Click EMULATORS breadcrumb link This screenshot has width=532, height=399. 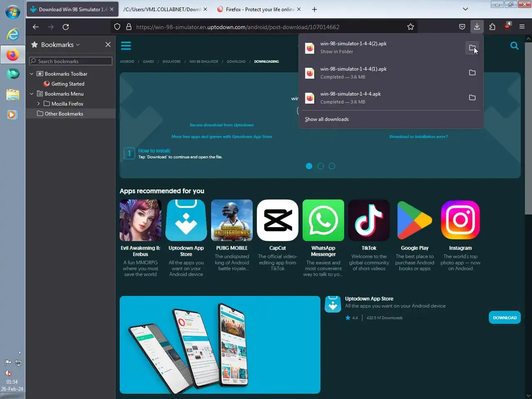[x=172, y=62]
